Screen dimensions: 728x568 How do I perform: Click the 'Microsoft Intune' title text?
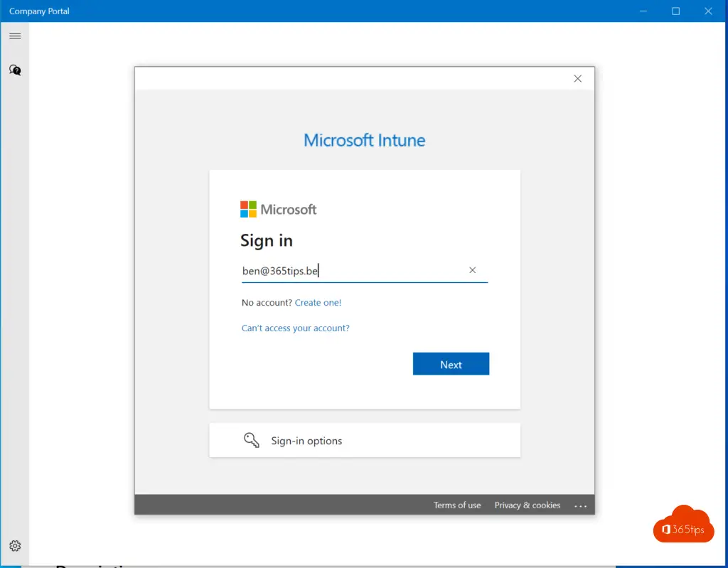point(365,140)
